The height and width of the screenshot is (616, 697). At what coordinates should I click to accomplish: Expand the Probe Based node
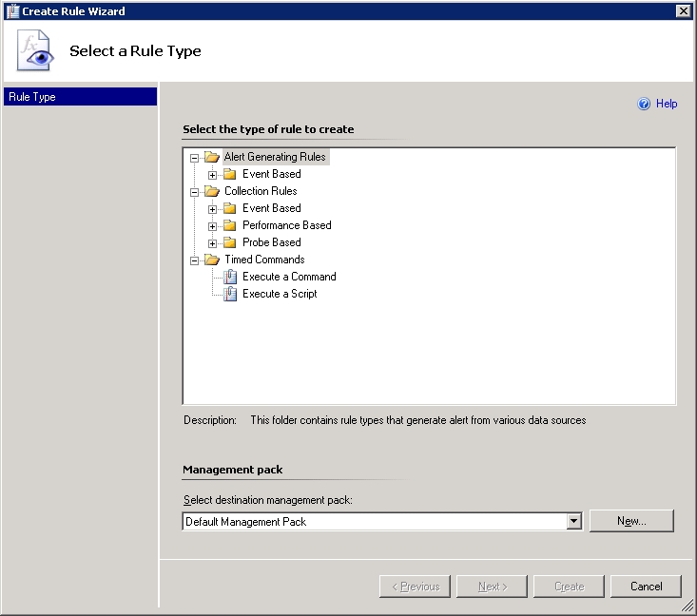pos(212,243)
